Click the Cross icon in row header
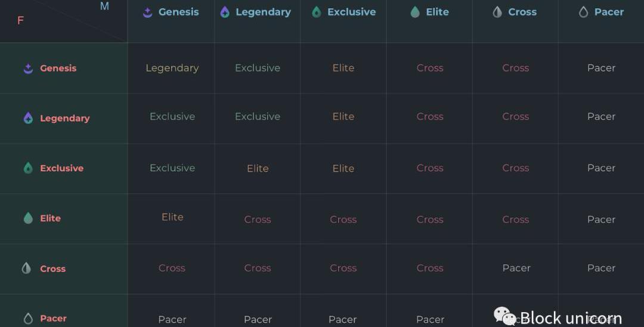644x327 pixels. [26, 269]
